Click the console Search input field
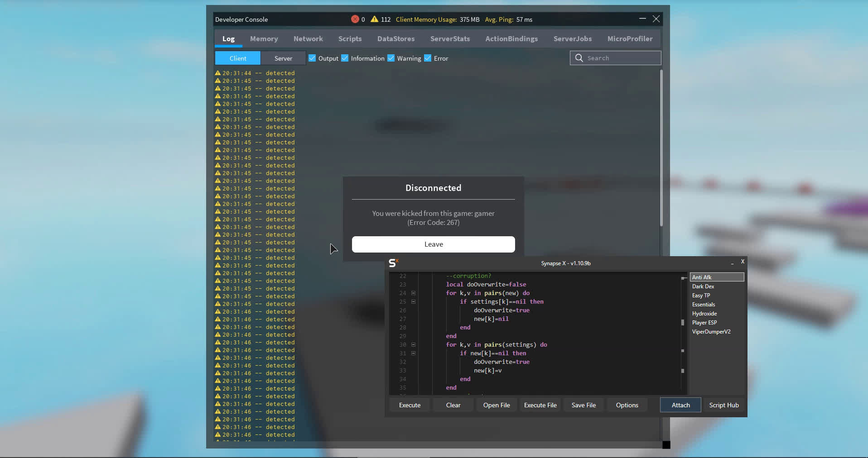Screen dimensions: 868x458 (616, 58)
